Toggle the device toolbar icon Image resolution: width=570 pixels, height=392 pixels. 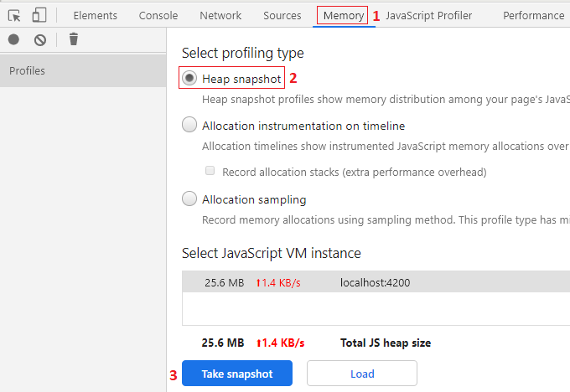[x=39, y=15]
